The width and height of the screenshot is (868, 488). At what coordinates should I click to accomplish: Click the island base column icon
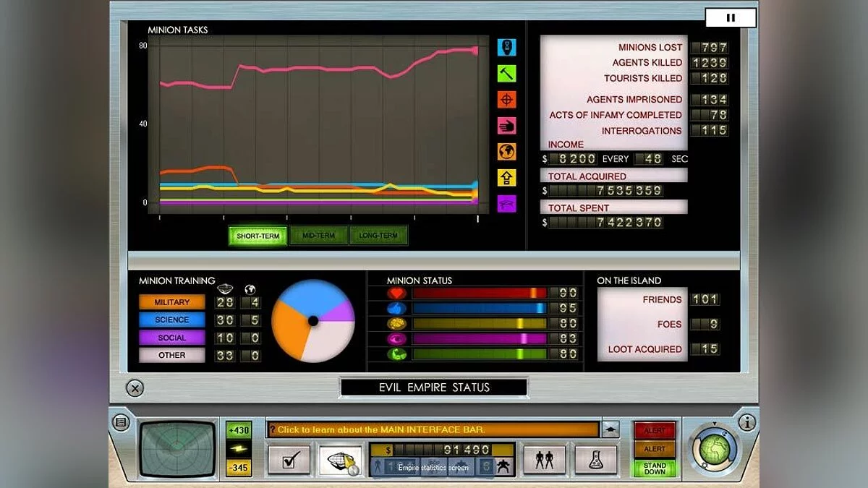226,289
